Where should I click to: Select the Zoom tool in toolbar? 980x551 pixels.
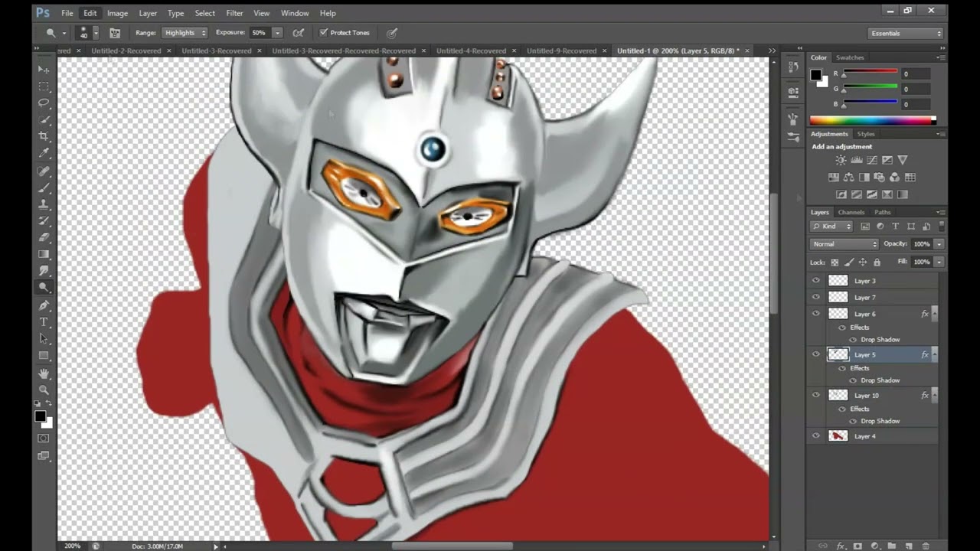(44, 390)
